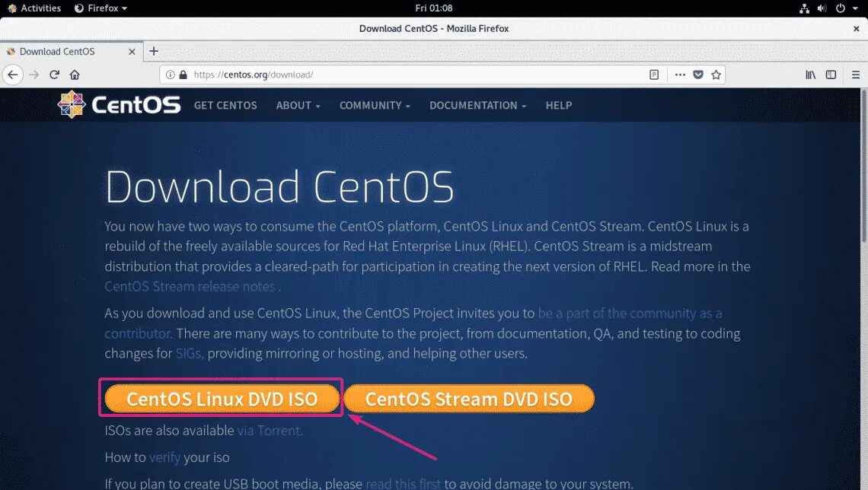Image resolution: width=868 pixels, height=490 pixels.
Task: Close the Download CentOS tab
Action: pyautogui.click(x=132, y=52)
